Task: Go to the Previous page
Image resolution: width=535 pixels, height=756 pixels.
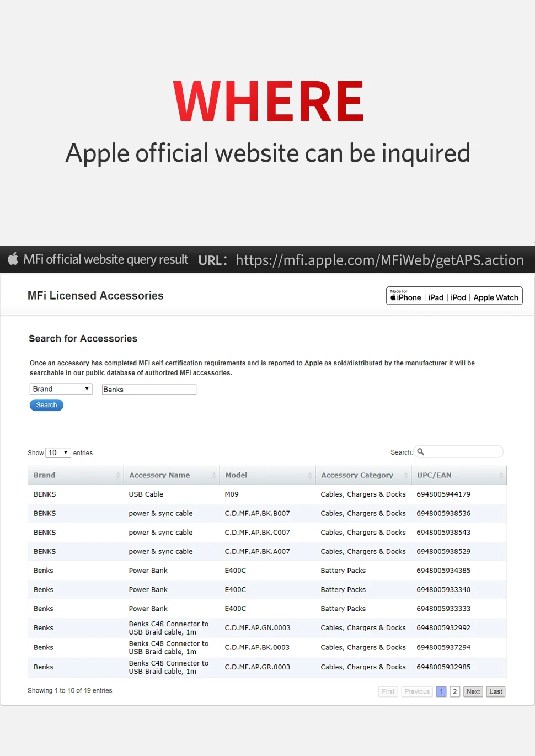Action: pos(417,691)
